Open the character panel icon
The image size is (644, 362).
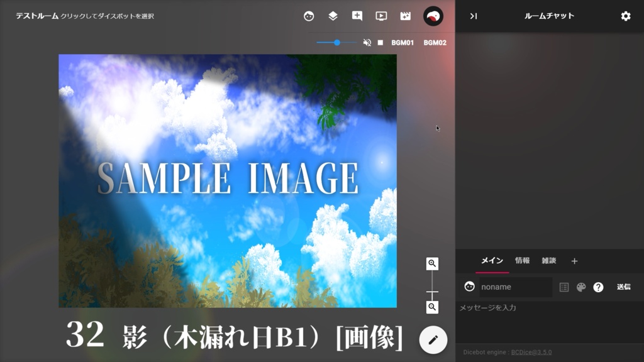click(x=308, y=16)
